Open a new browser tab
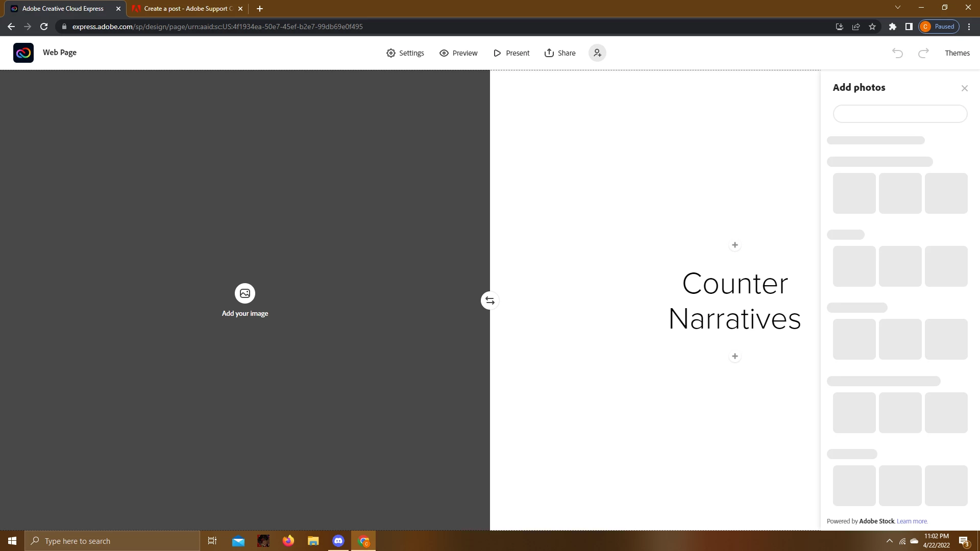Viewport: 980px width, 551px height. (260, 9)
